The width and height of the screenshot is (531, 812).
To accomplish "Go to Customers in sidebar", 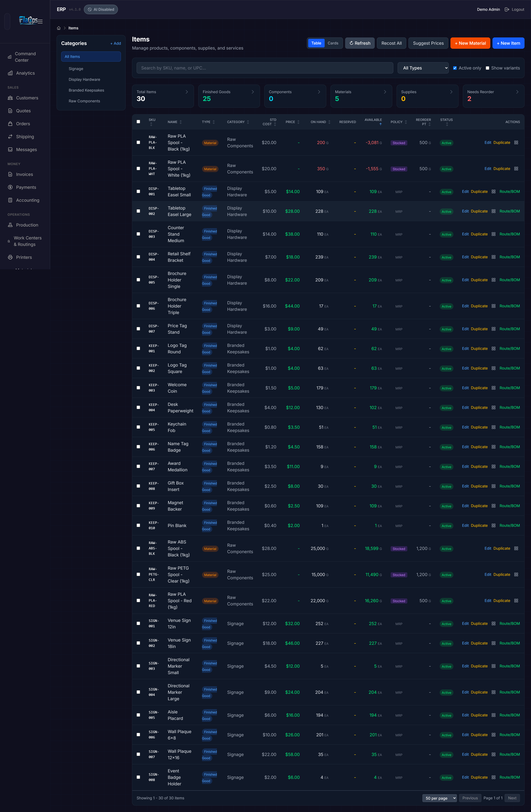I will [25, 98].
